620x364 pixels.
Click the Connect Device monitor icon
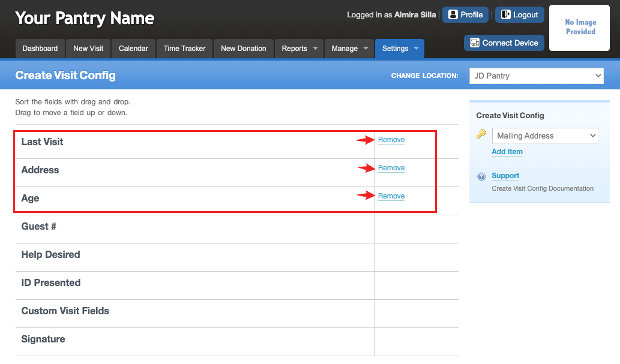coord(475,43)
